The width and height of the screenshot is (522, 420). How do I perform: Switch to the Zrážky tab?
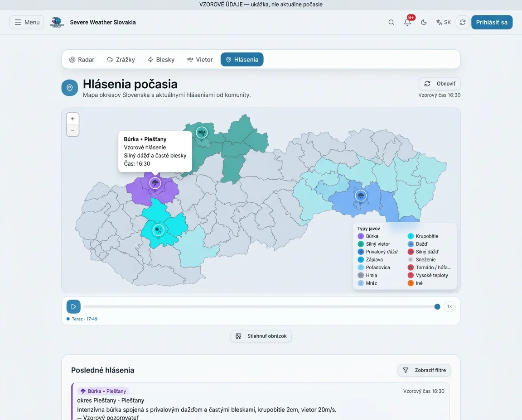tap(121, 60)
